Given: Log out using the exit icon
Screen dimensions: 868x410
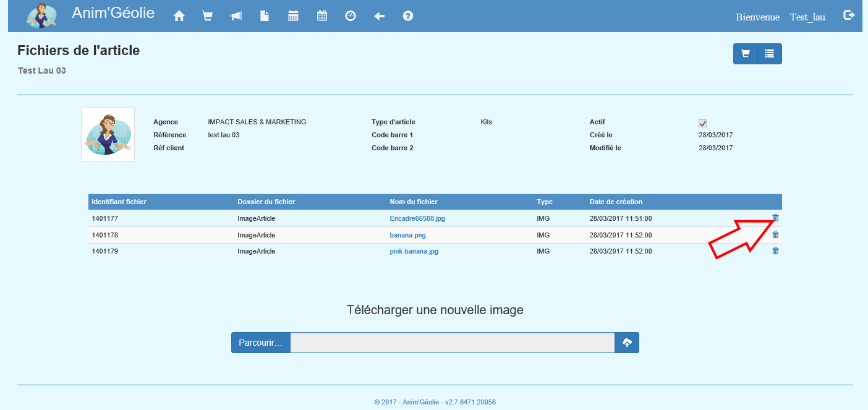Looking at the screenshot, I should [x=849, y=15].
